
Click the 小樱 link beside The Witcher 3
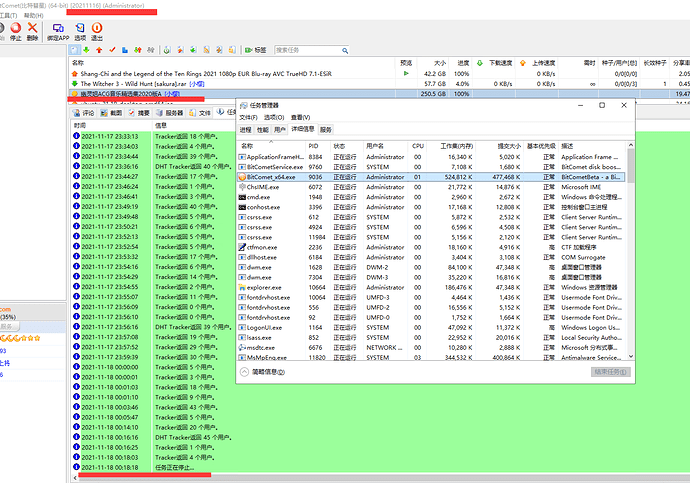tap(197, 84)
